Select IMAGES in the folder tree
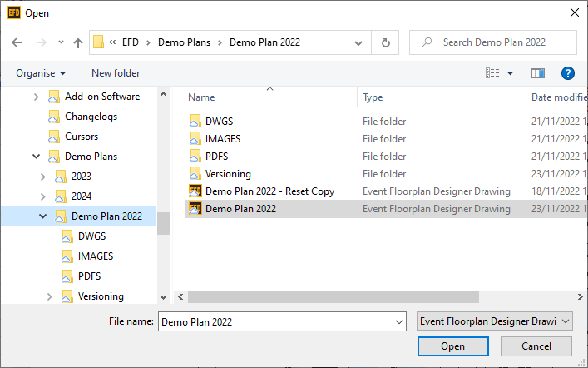The height and width of the screenshot is (368, 588). [x=96, y=256]
